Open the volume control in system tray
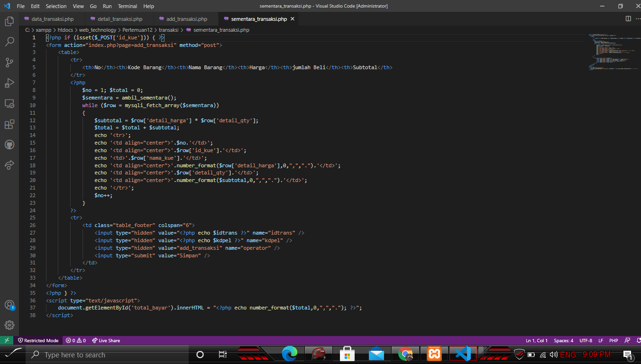Image resolution: width=641 pixels, height=364 pixels. [x=553, y=355]
